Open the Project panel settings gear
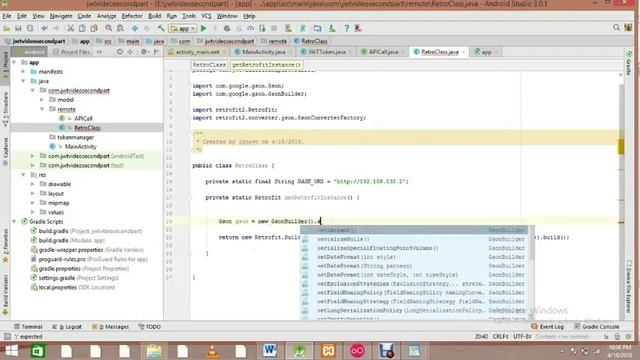The height and width of the screenshot is (360, 640). click(144, 52)
